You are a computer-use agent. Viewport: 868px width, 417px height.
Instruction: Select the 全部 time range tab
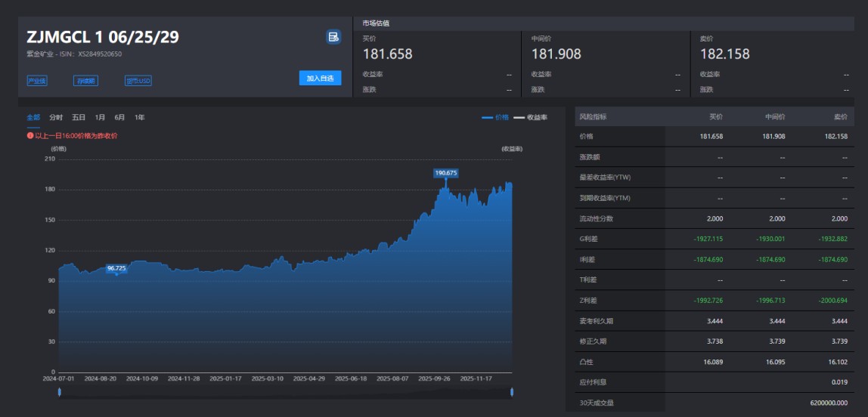pos(33,118)
